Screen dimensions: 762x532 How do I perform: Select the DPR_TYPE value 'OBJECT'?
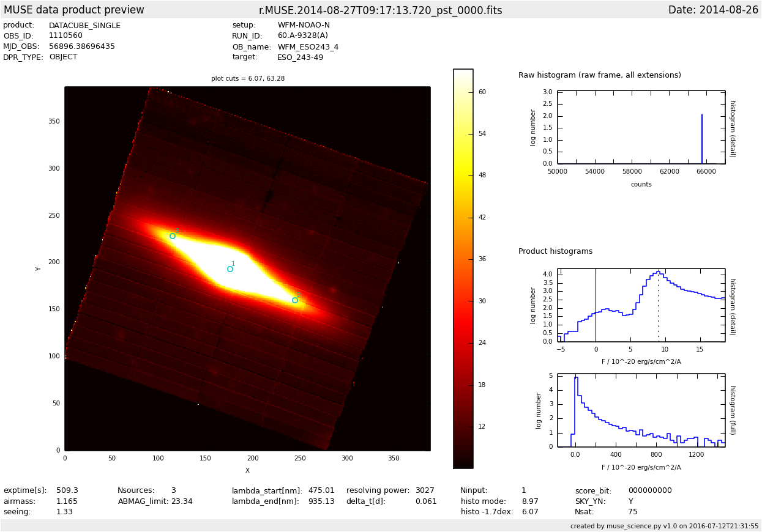coord(63,57)
